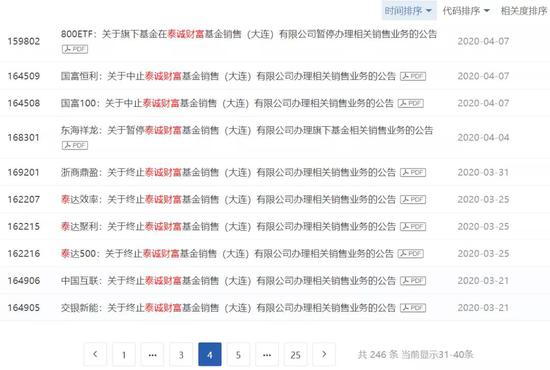Open PDF icon for 泰达效率 announcement
This screenshot has width=550, height=370.
point(413,200)
